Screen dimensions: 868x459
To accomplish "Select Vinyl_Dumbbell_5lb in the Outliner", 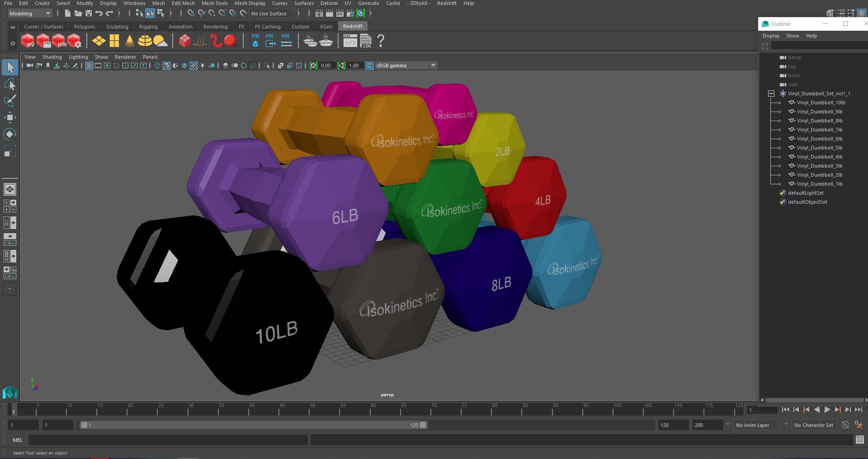I will click(x=819, y=148).
